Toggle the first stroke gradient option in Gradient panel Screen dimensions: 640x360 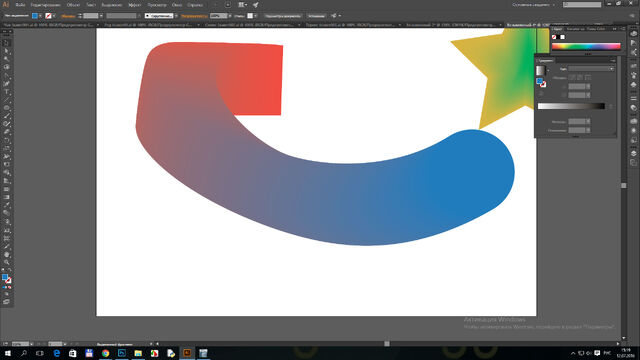[572, 78]
